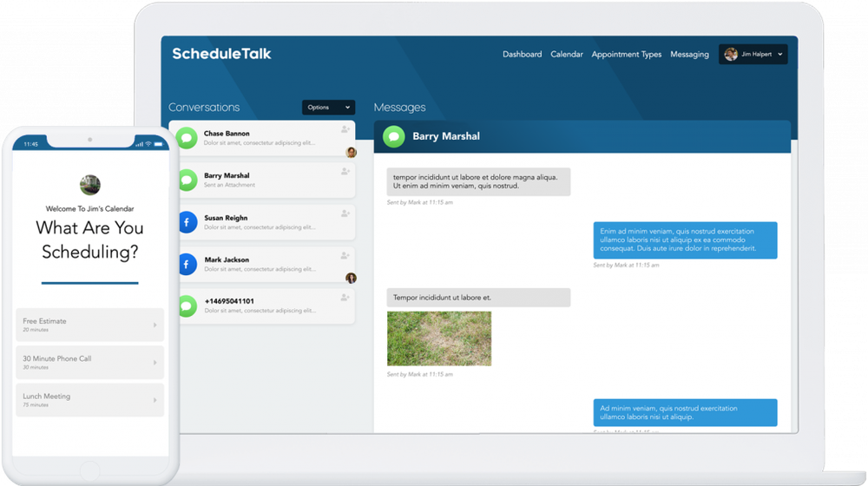
Task: Click the ScheduleTalk logo
Action: 221,54
